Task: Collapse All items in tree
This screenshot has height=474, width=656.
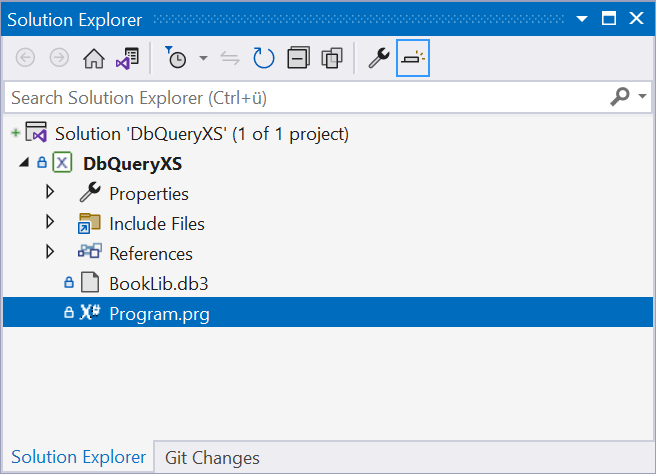Action: 298,58
